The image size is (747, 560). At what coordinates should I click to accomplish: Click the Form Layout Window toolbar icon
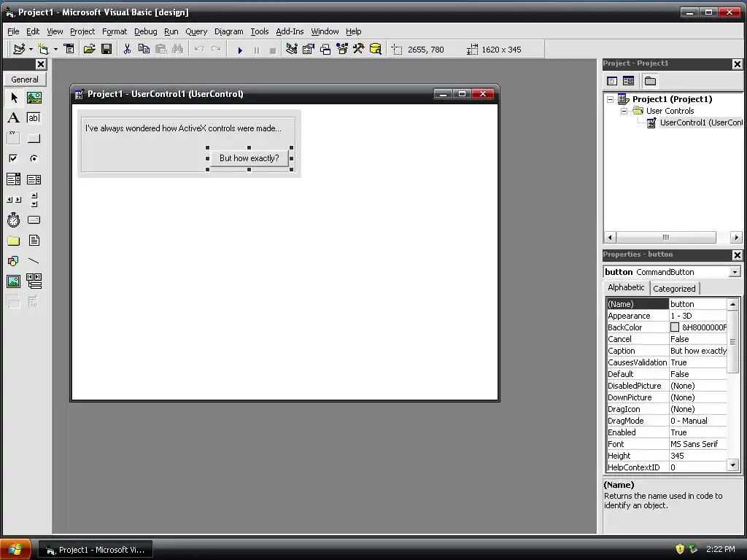[325, 49]
